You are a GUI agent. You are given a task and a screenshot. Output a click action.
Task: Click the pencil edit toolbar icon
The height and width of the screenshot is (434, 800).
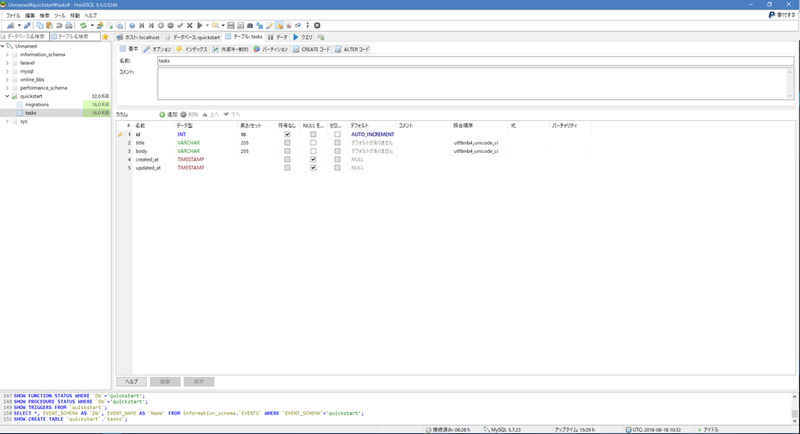click(269, 25)
